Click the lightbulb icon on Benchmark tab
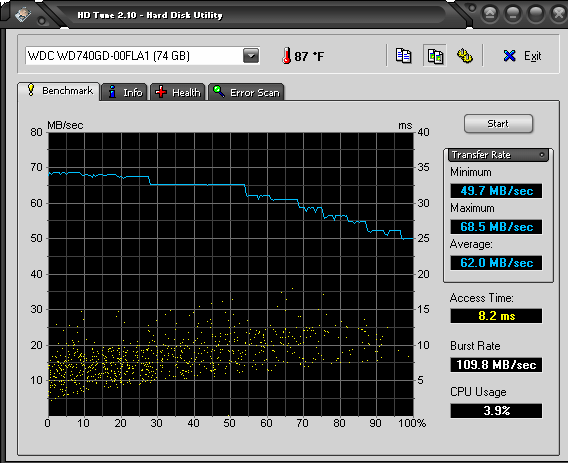 [31, 90]
